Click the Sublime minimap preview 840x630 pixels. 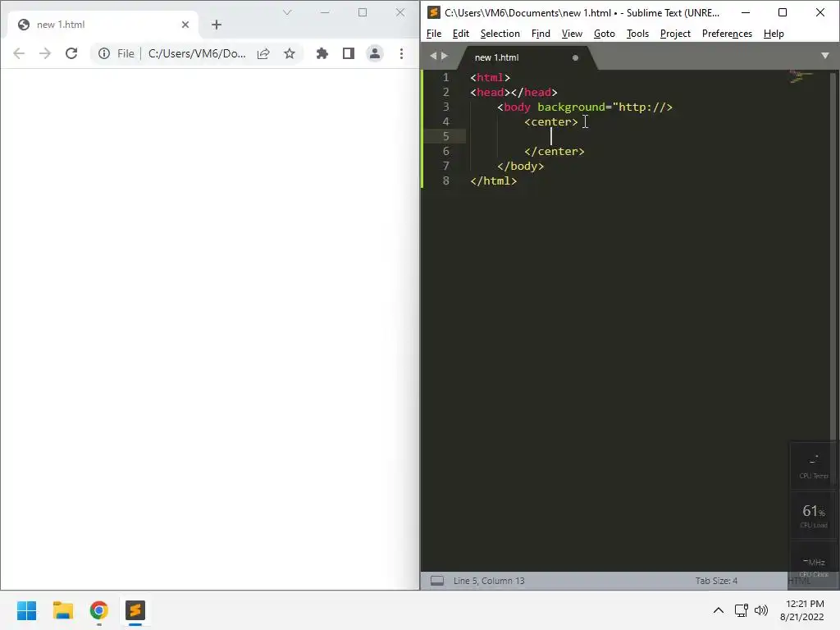point(801,76)
